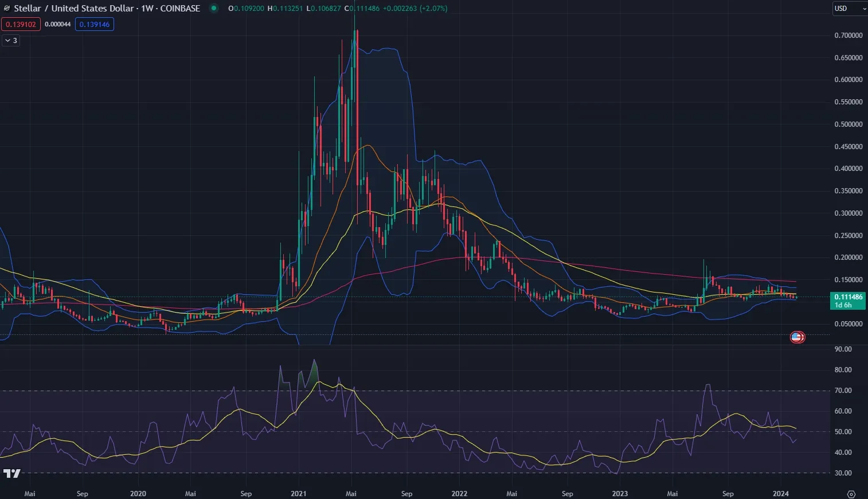Click the 2023 time axis label
Viewport: 868px width, 499px height.
[x=620, y=494]
